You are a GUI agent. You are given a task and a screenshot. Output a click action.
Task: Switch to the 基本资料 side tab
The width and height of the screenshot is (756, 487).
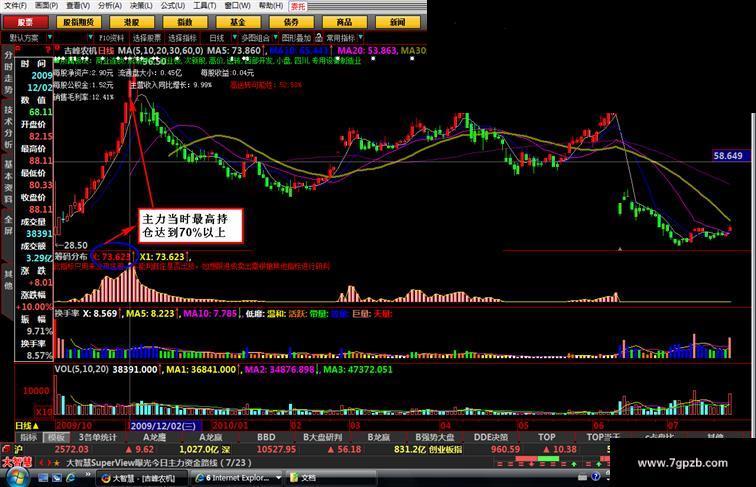8,181
